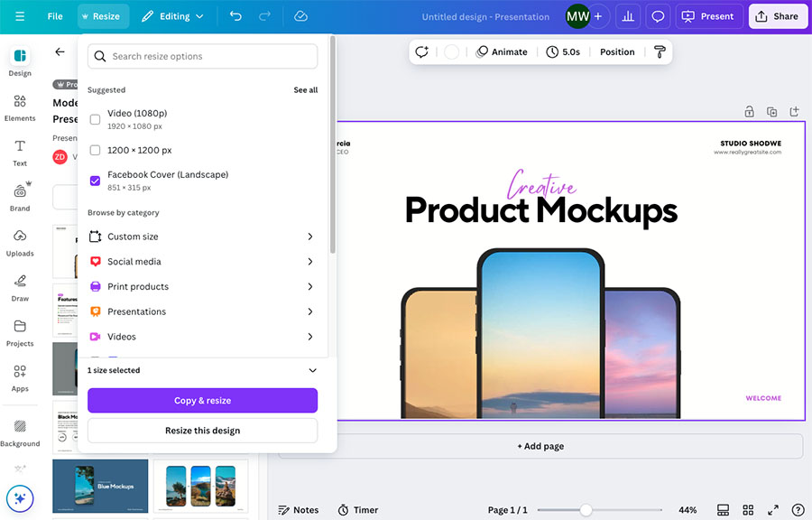This screenshot has height=520, width=812.
Task: Open the analytics insights chart icon
Action: point(628,16)
